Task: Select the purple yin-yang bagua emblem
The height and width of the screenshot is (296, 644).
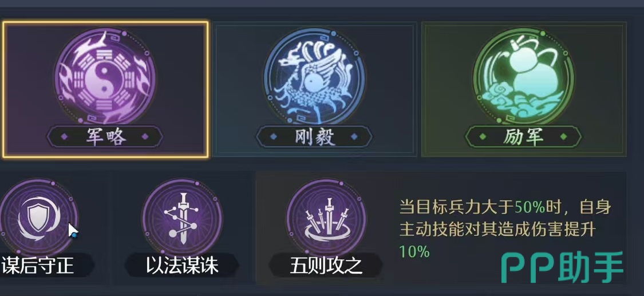Action: [105, 77]
